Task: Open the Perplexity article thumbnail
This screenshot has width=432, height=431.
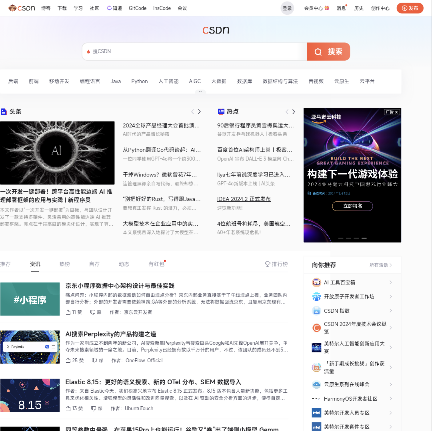Action: coord(30,347)
